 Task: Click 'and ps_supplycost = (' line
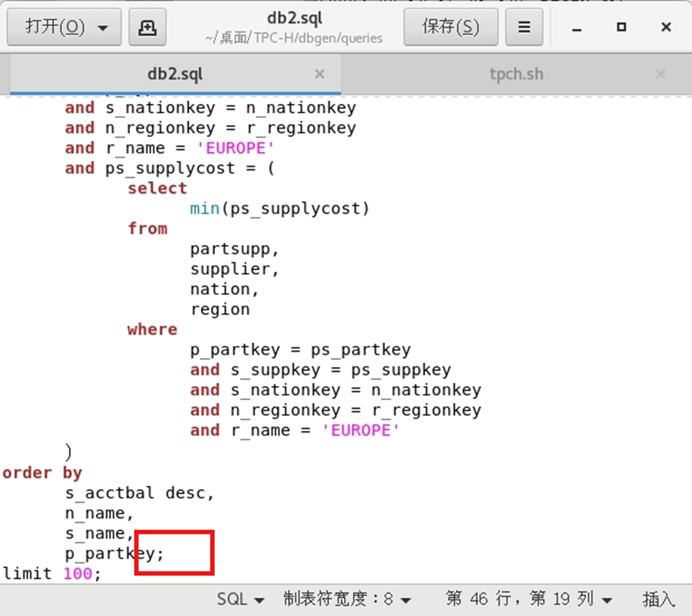(x=169, y=169)
